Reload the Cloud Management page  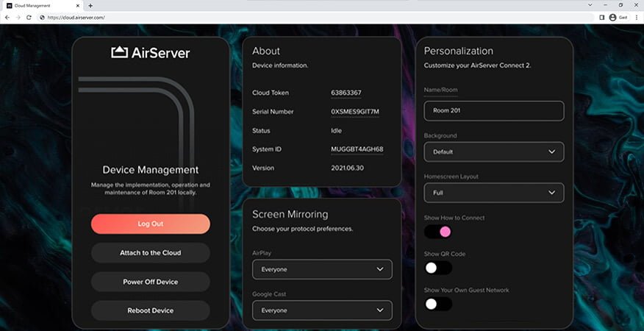click(29, 18)
